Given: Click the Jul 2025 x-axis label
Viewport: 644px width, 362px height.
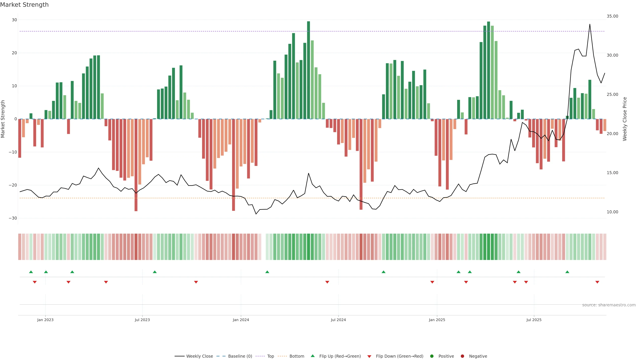Looking at the screenshot, I should click(x=534, y=320).
